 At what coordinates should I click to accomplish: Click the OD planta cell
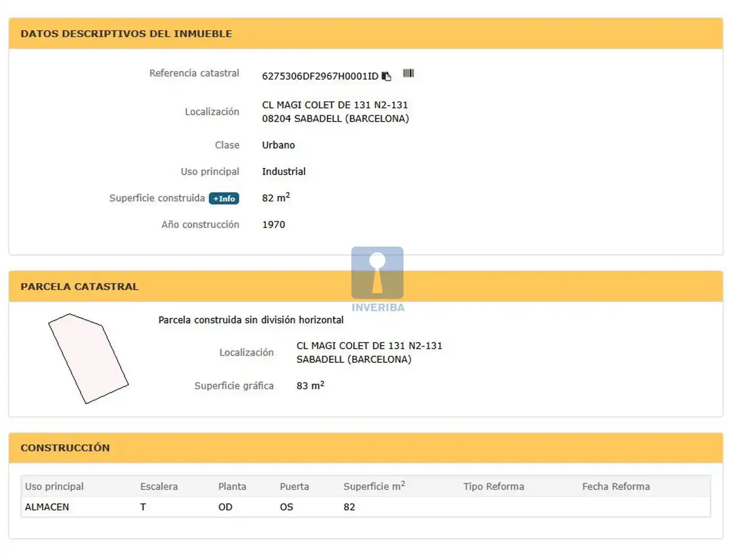point(225,507)
